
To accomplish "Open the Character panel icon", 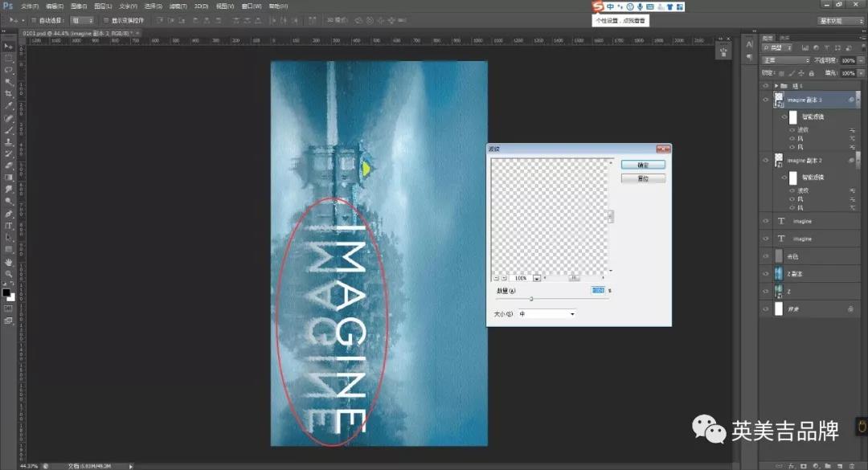I will tap(750, 44).
